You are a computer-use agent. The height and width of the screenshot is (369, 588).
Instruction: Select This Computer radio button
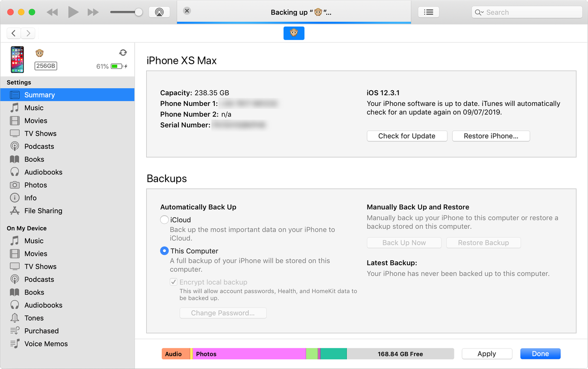[165, 251]
